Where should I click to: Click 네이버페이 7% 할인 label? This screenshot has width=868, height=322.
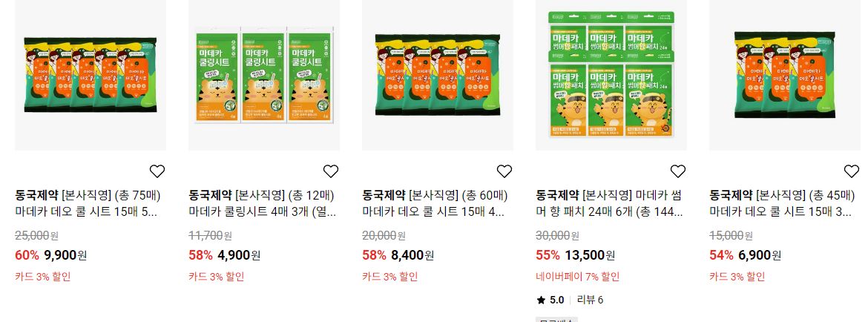point(577,277)
